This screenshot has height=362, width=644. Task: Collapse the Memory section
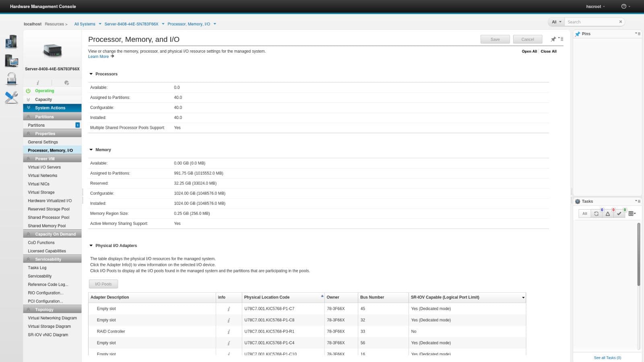click(91, 150)
